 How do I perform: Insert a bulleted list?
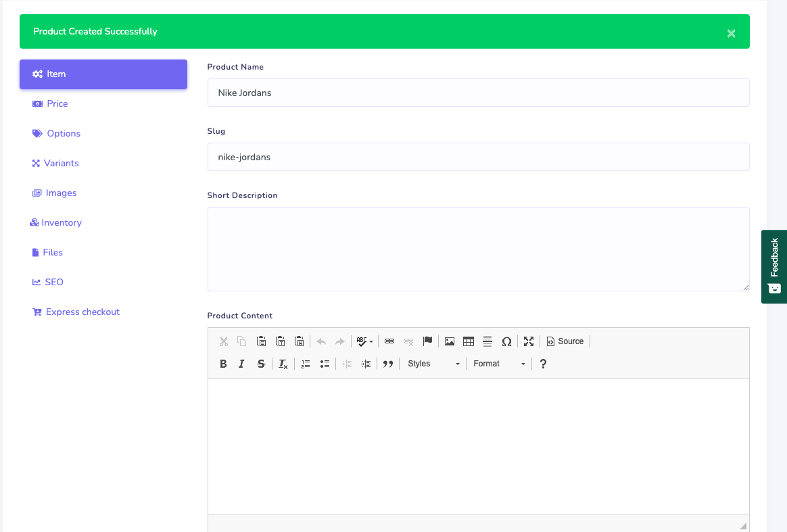(325, 364)
